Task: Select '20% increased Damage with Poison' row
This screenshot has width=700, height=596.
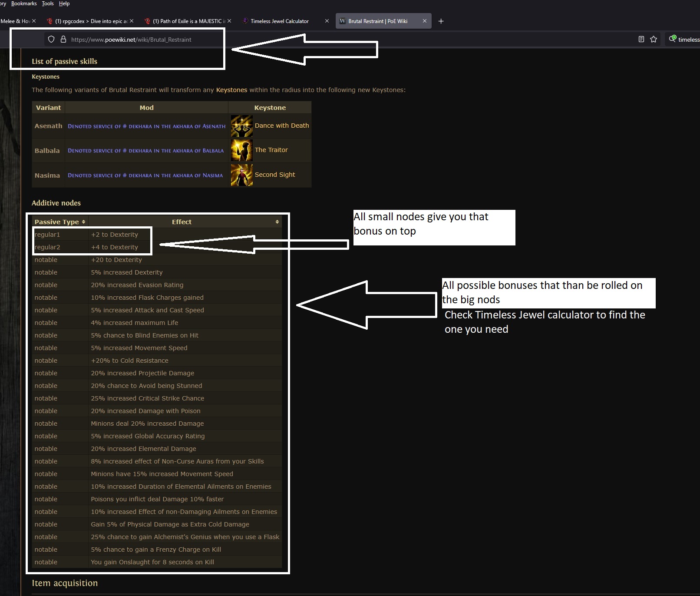Action: pos(157,411)
